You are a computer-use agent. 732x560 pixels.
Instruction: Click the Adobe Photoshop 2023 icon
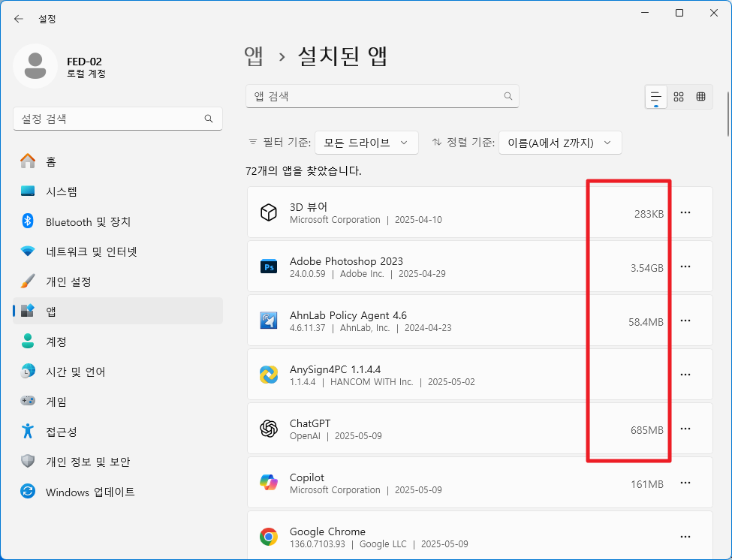point(269,266)
